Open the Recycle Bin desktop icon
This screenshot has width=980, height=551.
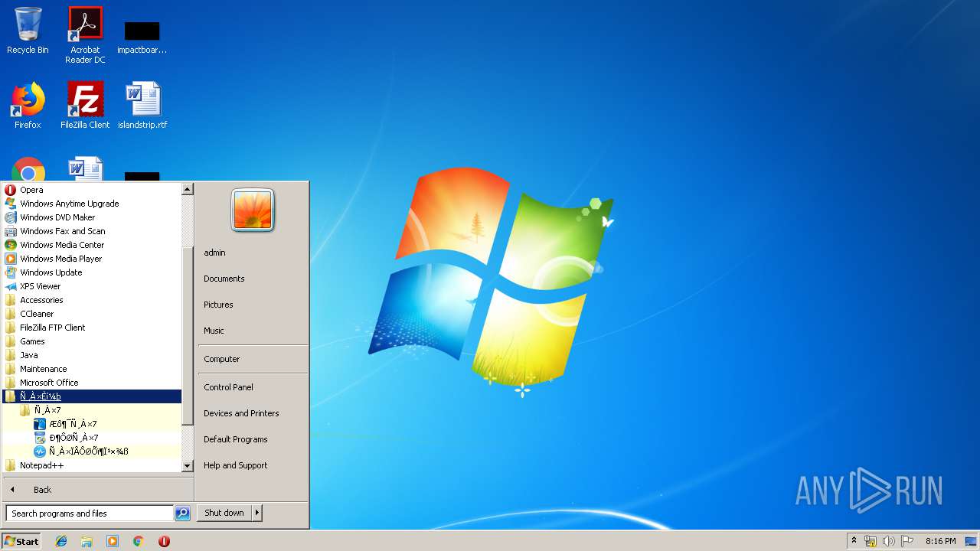pos(28,31)
